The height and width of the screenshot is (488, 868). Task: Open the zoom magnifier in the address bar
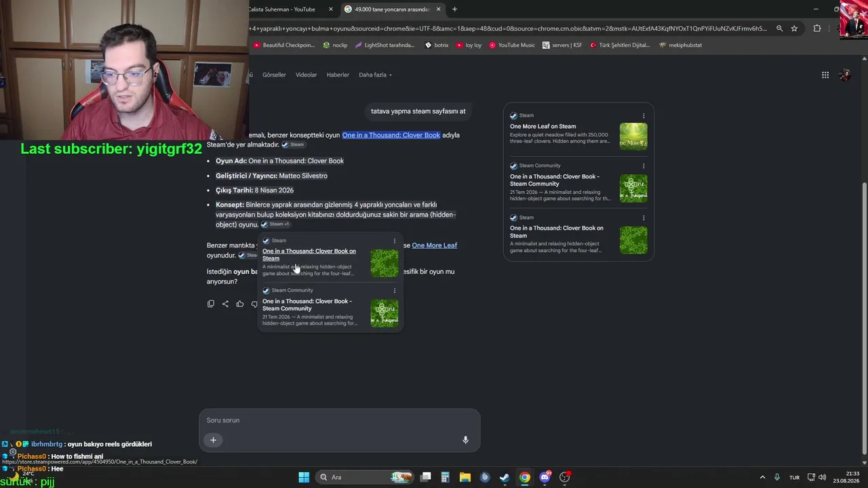coord(780,28)
